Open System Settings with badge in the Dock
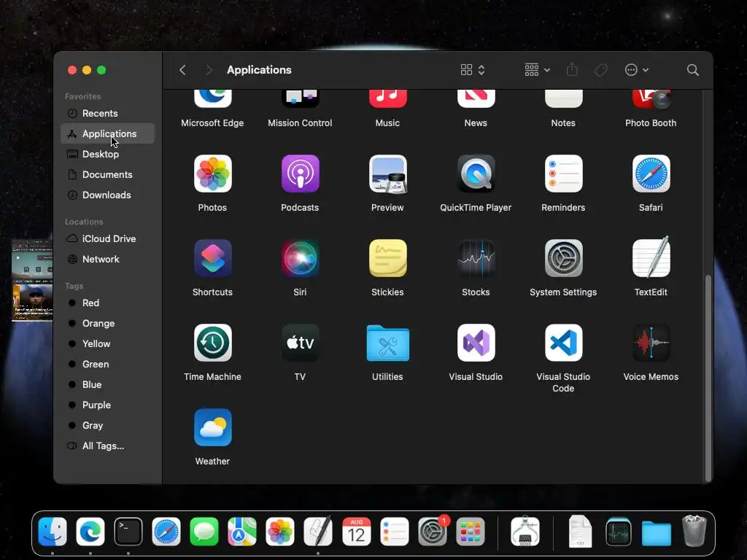747x560 pixels. (433, 532)
